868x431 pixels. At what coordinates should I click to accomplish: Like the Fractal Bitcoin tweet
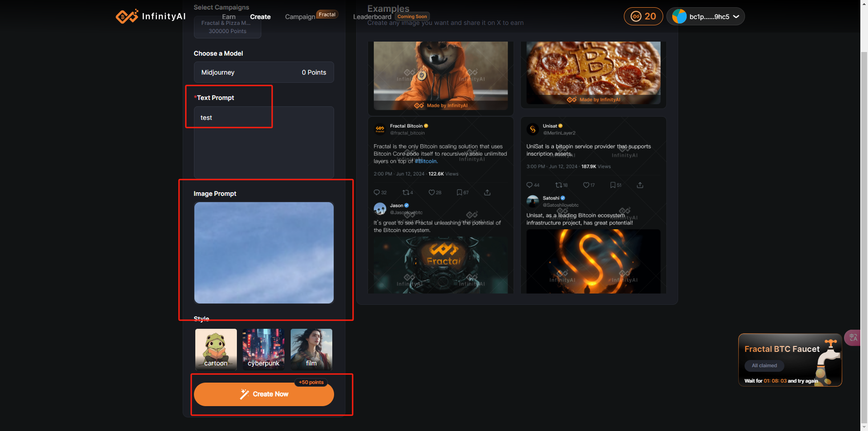coord(431,192)
